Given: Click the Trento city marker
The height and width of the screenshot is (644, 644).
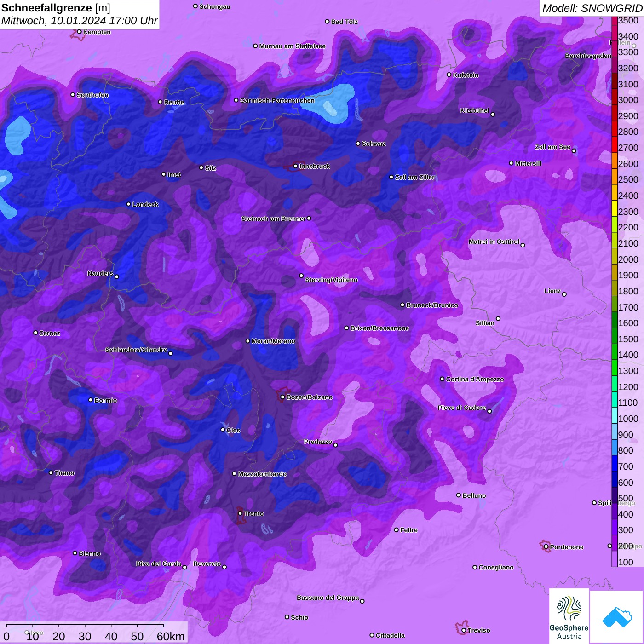Looking at the screenshot, I should point(240,513).
